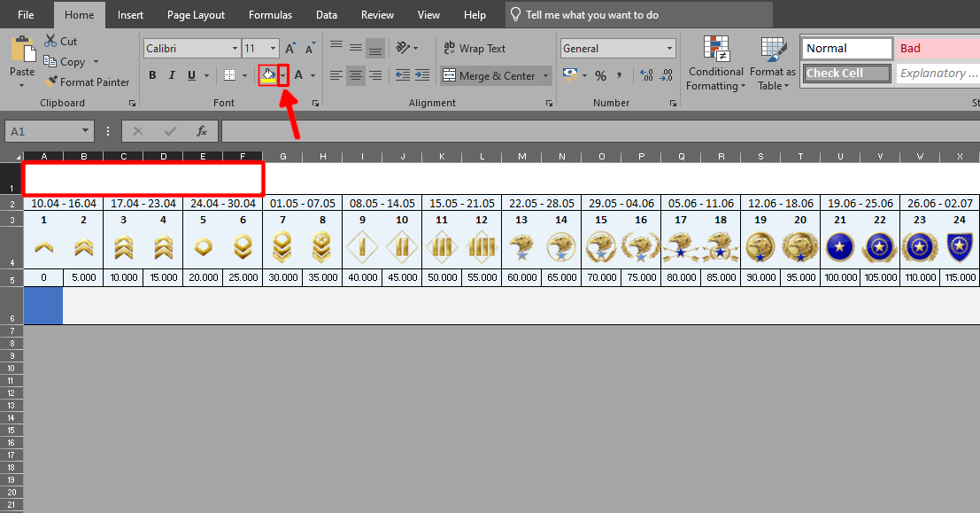Increase font size with larger A

point(290,48)
